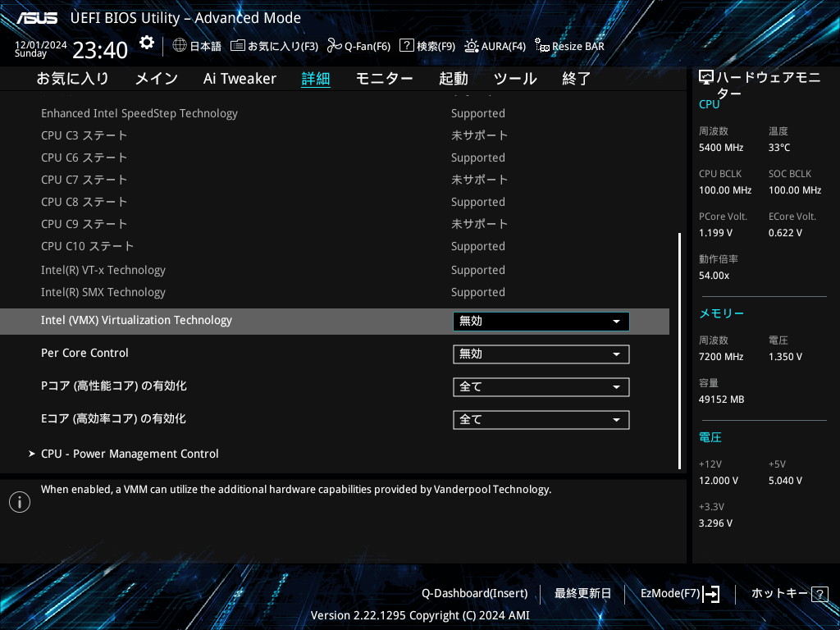Click the Q-Fan(F6) label
This screenshot has width=840, height=630.
coord(367,47)
